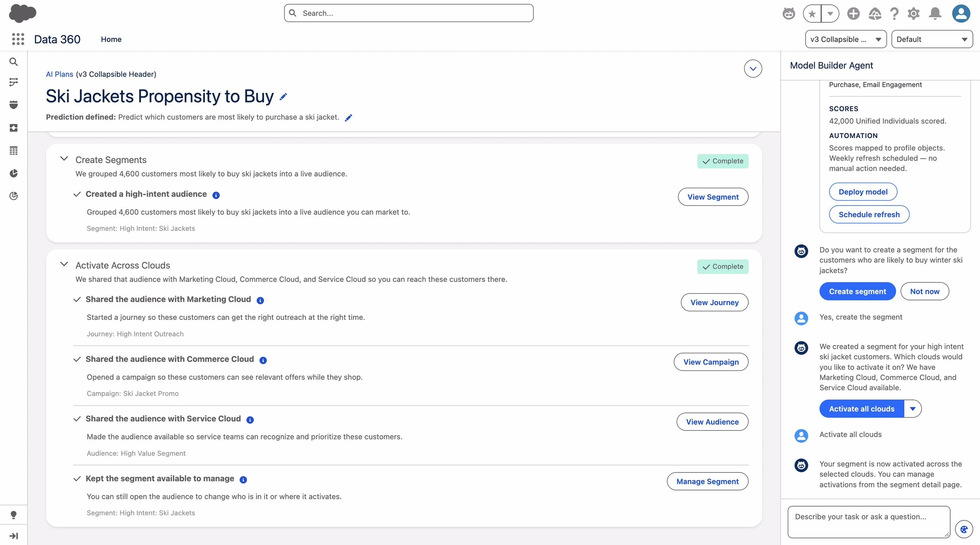Collapse the Activate Across Clouds section
This screenshot has width=980, height=545.
(x=64, y=264)
